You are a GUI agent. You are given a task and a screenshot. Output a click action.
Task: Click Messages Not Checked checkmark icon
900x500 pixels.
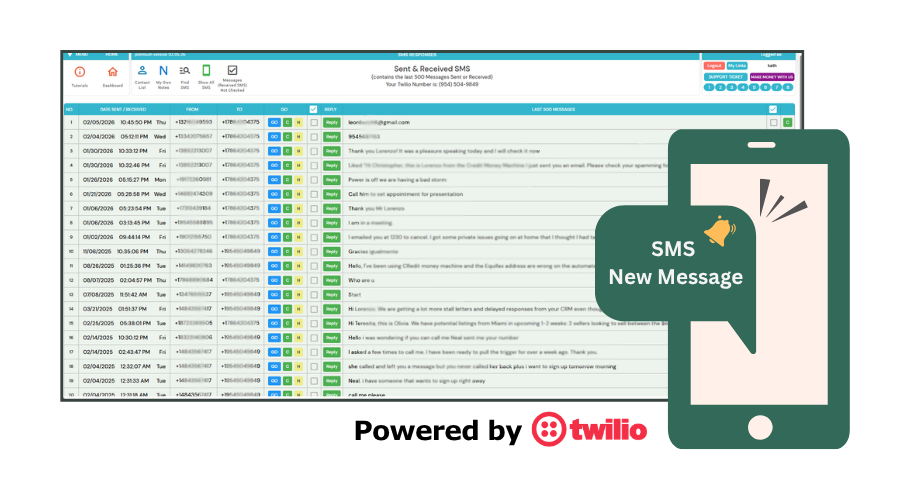(x=232, y=70)
